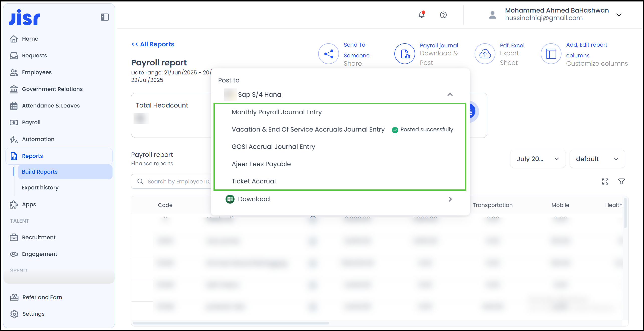Open Payroll journal Download & Post icon
This screenshot has width=644, height=331.
pyautogui.click(x=405, y=54)
